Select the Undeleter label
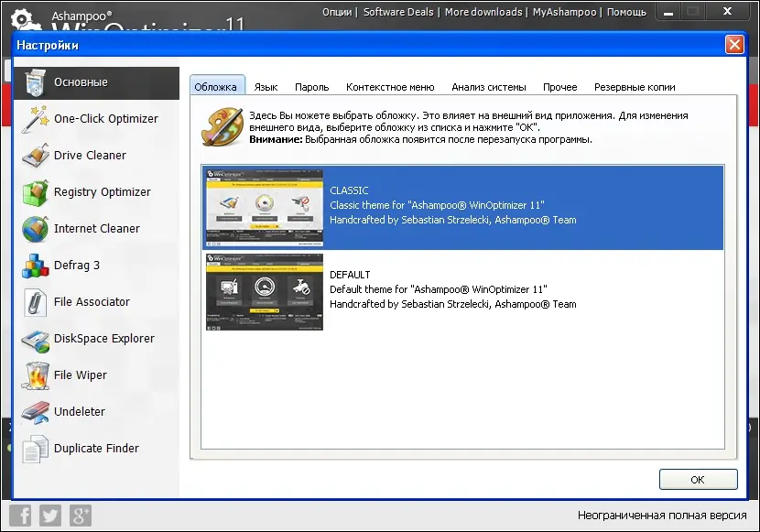Image resolution: width=760 pixels, height=532 pixels. pos(80,412)
